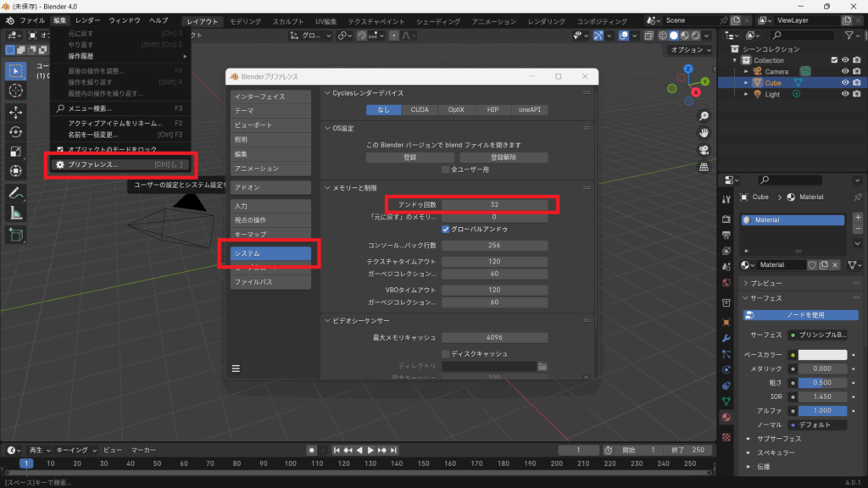Open the Physics properties tab
The height and width of the screenshot is (488, 868).
point(726,369)
